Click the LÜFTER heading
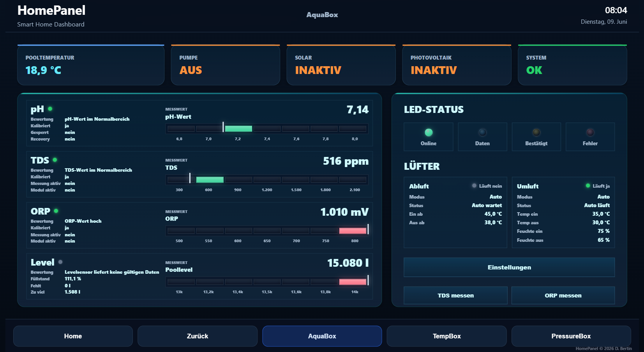This screenshot has height=352, width=644. tap(422, 166)
